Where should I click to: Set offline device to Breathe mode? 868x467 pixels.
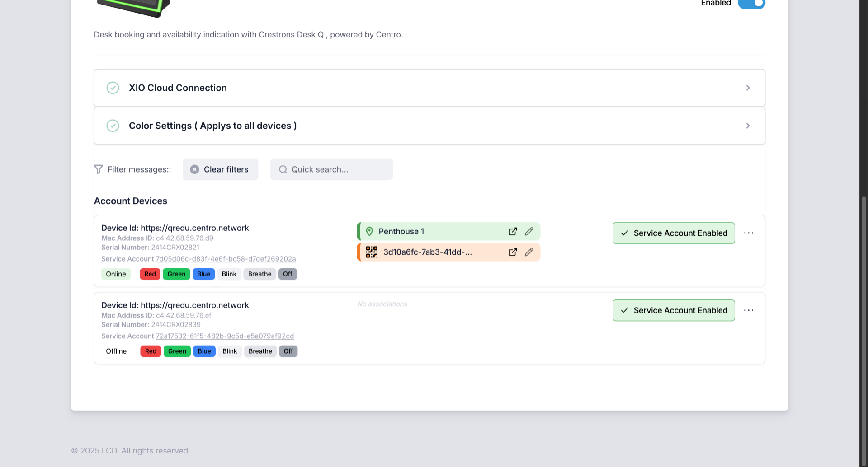point(260,351)
